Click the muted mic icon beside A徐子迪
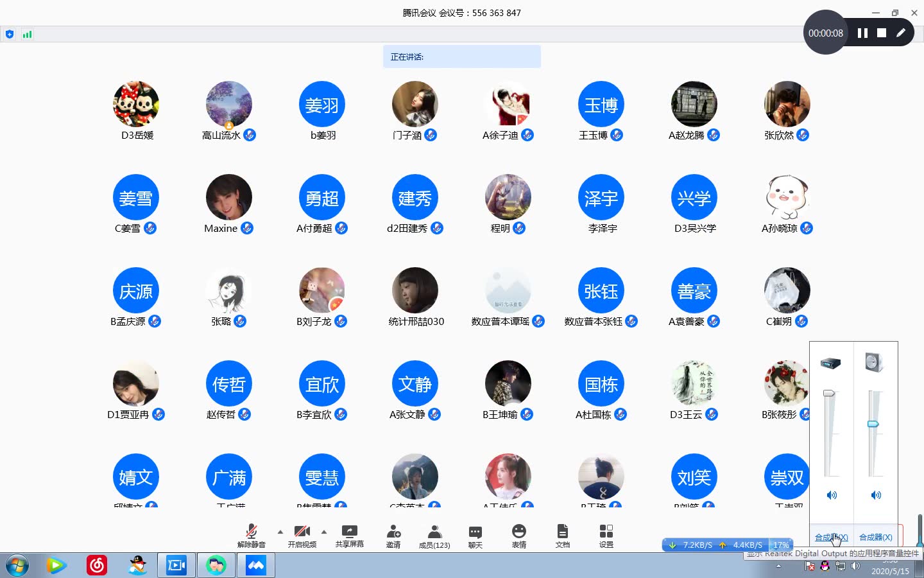Screen dimensions: 924x578 (527, 135)
